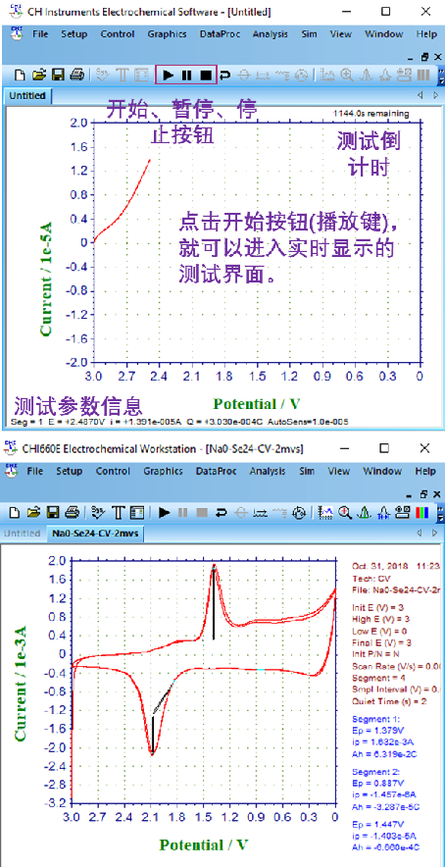The height and width of the screenshot is (868, 445).
Task: Select Technique hand icon in CHI660E toolbar
Action: (98, 513)
